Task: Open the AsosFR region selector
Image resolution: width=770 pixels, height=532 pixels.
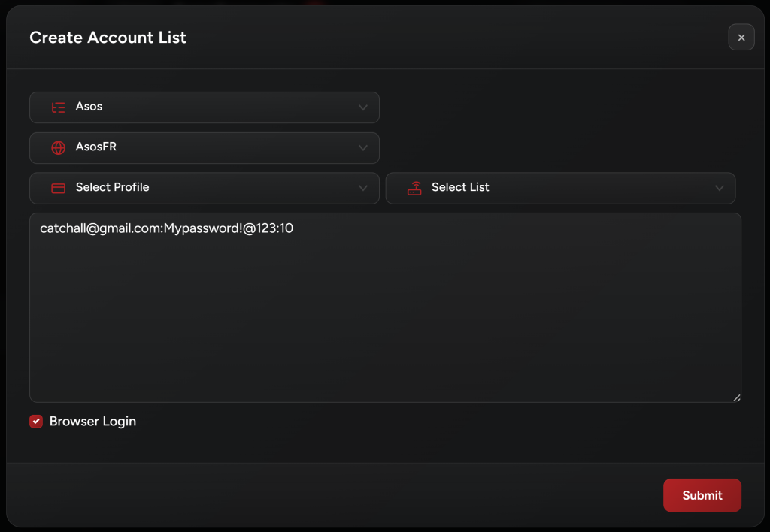Action: pyautogui.click(x=203, y=148)
